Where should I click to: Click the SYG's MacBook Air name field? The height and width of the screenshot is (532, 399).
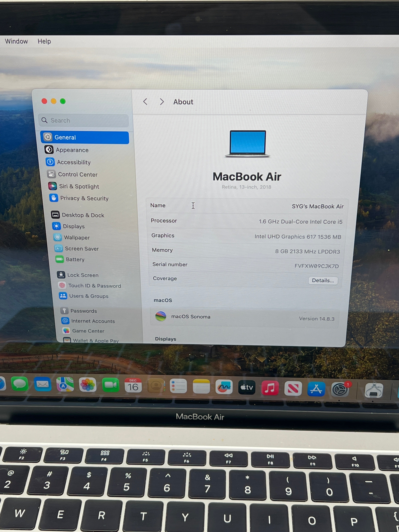(317, 206)
